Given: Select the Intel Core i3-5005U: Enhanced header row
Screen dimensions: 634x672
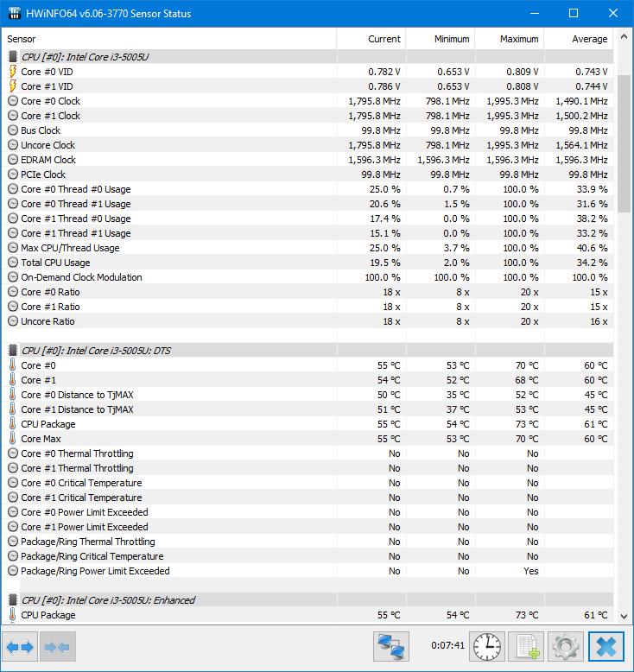Looking at the screenshot, I should pos(307,600).
